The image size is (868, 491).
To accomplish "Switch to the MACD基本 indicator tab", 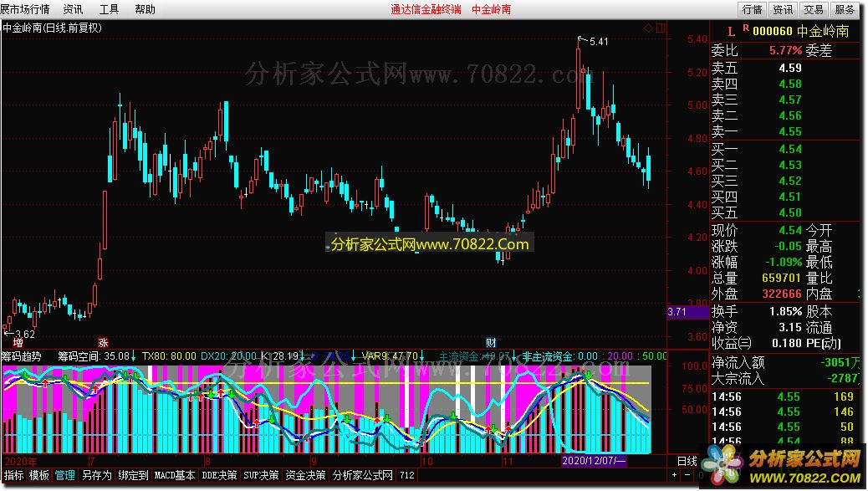I will point(175,475).
